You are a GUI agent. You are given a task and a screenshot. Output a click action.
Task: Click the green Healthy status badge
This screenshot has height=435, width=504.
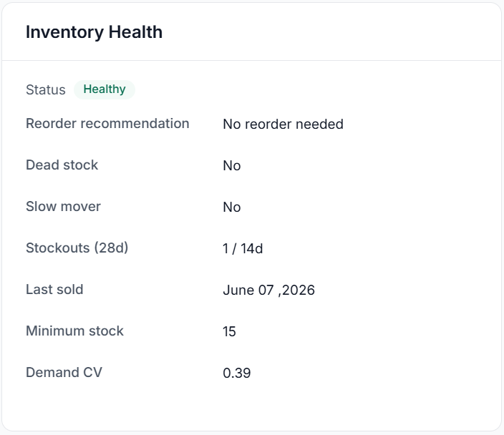point(105,89)
